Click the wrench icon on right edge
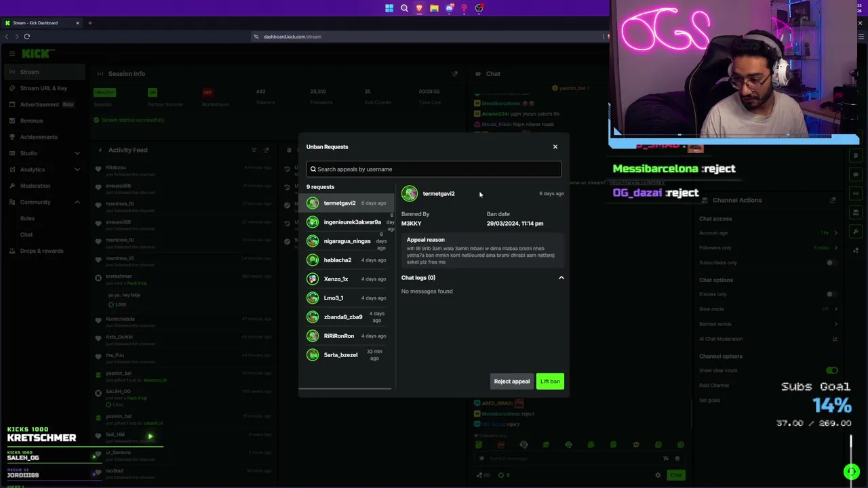 (856, 232)
